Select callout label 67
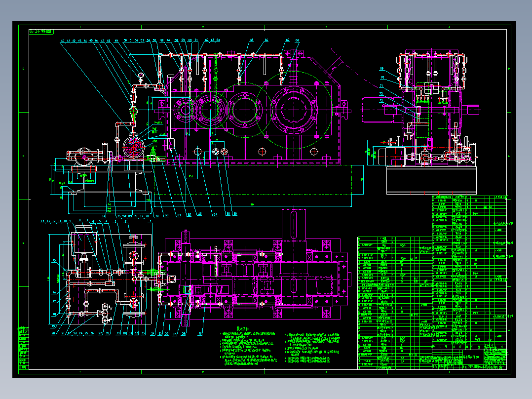Viewport: 532px width, 399px height. coord(288,40)
